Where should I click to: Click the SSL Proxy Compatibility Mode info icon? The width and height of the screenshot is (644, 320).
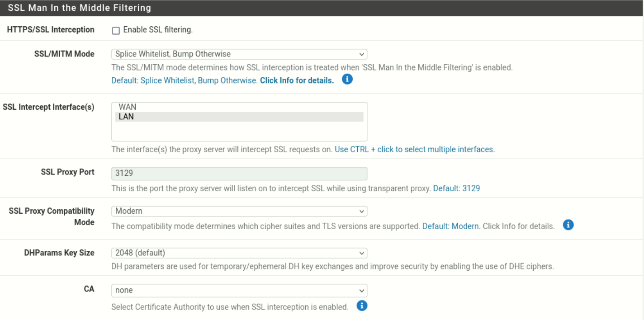(x=568, y=225)
